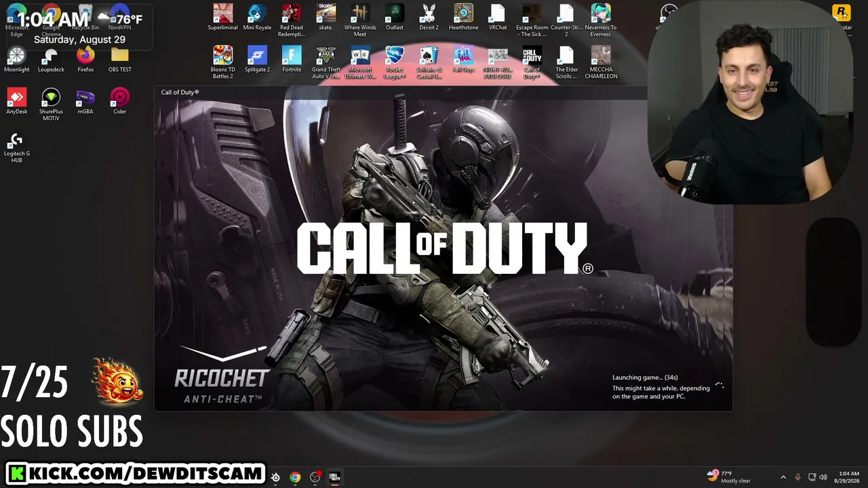
Task: Launch Cider from the desktop
Action: tap(120, 102)
